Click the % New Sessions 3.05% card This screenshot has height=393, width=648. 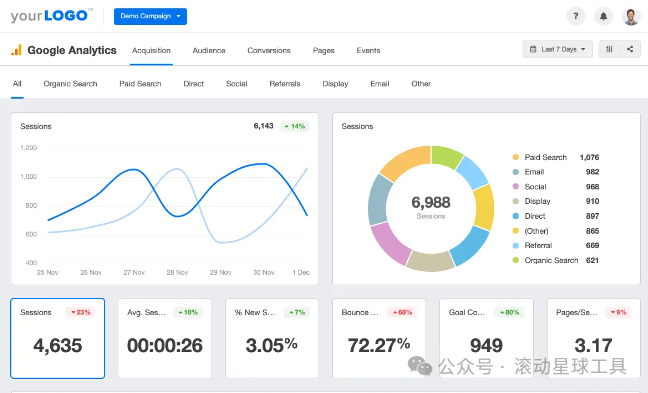pyautogui.click(x=272, y=338)
